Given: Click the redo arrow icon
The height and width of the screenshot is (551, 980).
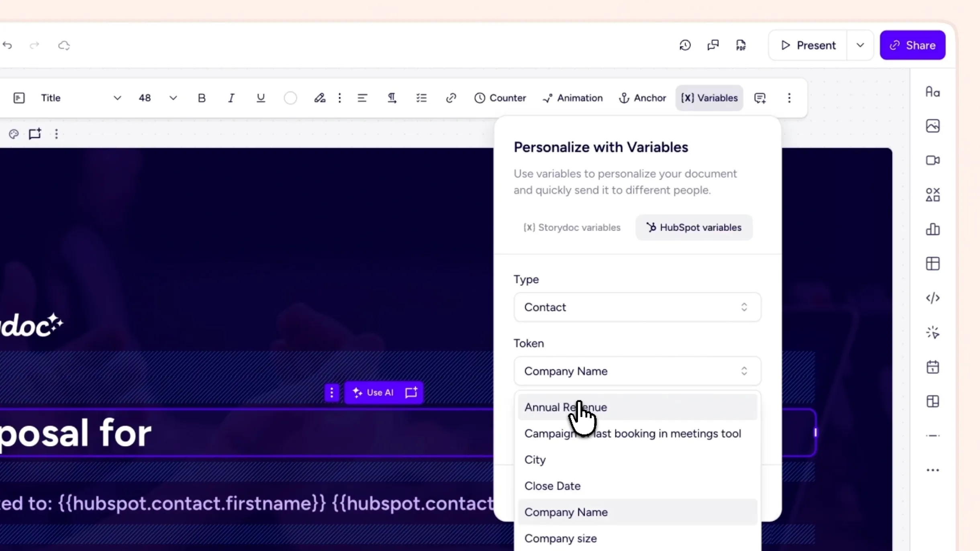Looking at the screenshot, I should pyautogui.click(x=35, y=45).
